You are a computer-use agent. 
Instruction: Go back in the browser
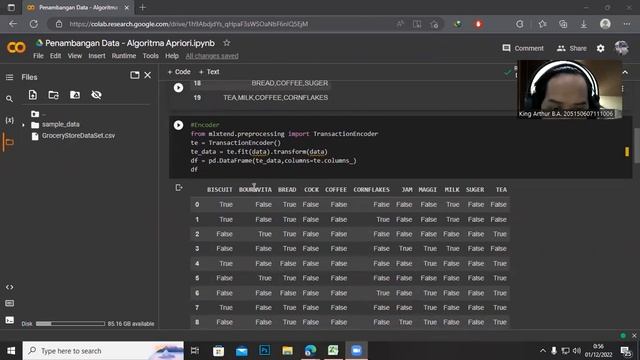[13, 24]
